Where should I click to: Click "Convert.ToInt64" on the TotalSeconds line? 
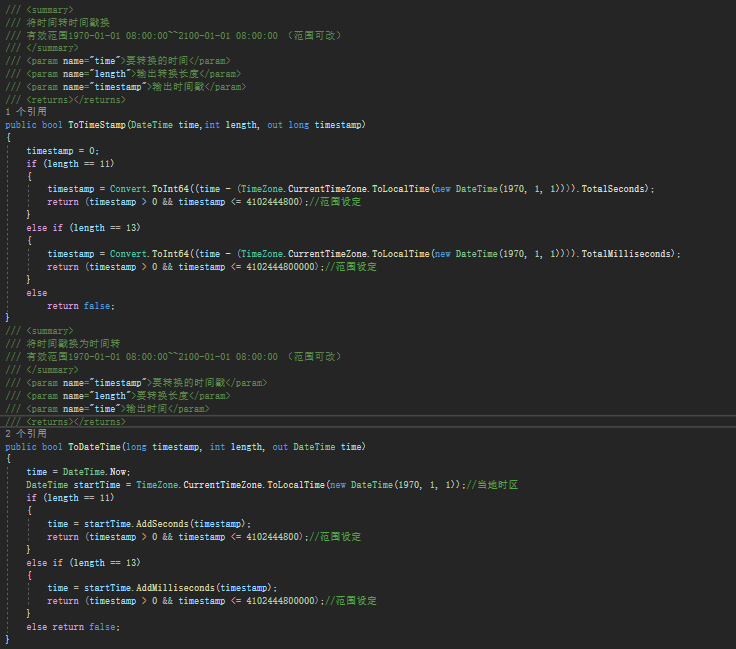tap(149, 189)
